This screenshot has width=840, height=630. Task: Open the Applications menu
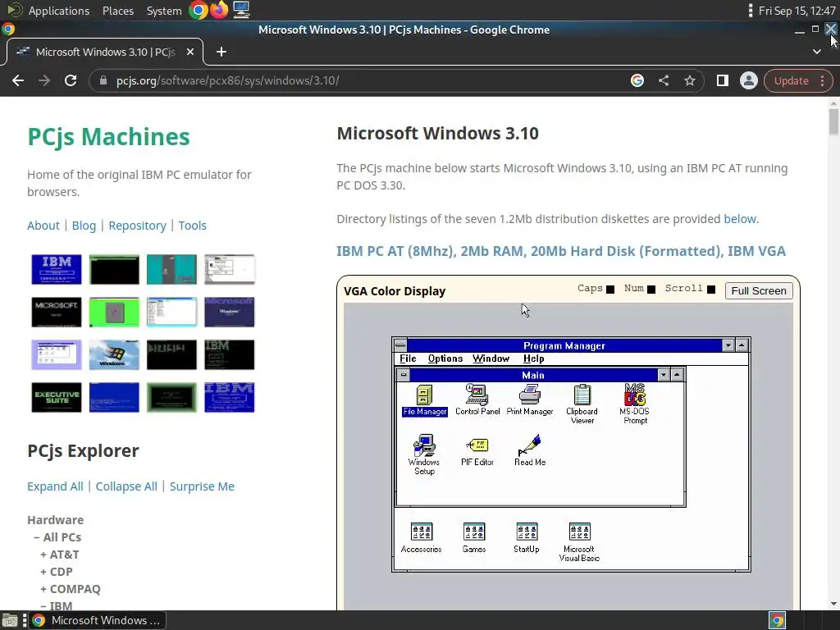click(59, 10)
